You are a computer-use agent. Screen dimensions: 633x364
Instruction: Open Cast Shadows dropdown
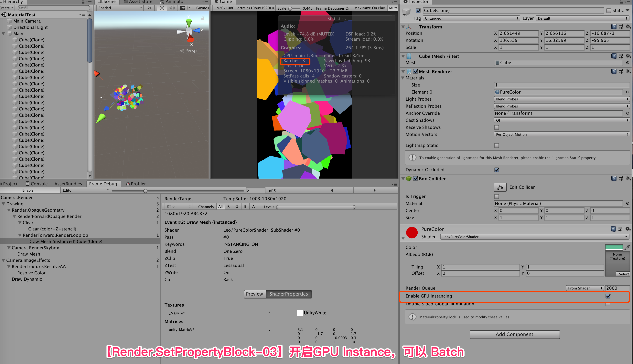(562, 120)
